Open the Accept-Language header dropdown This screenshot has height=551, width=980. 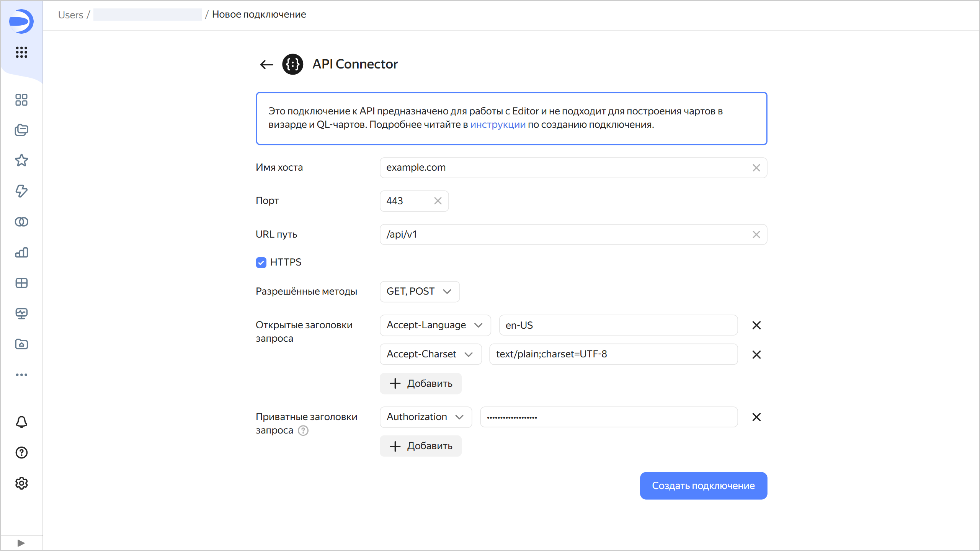[x=435, y=325]
